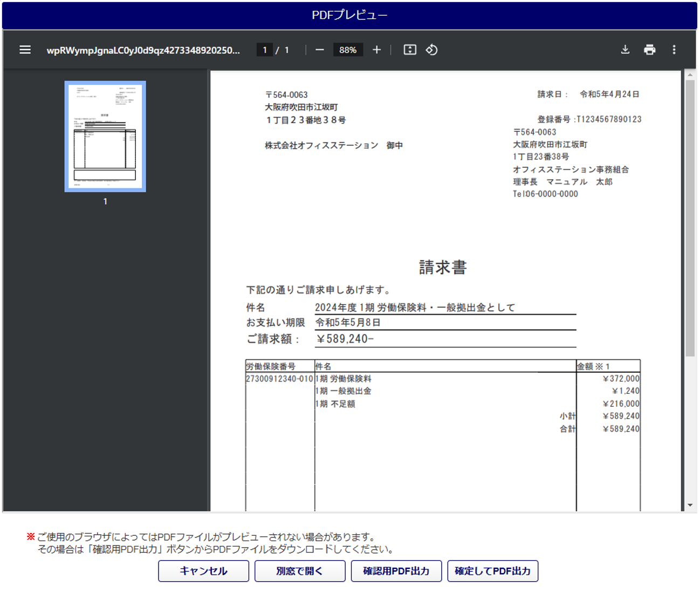Click the page number input field
The image size is (700, 607).
click(x=264, y=50)
